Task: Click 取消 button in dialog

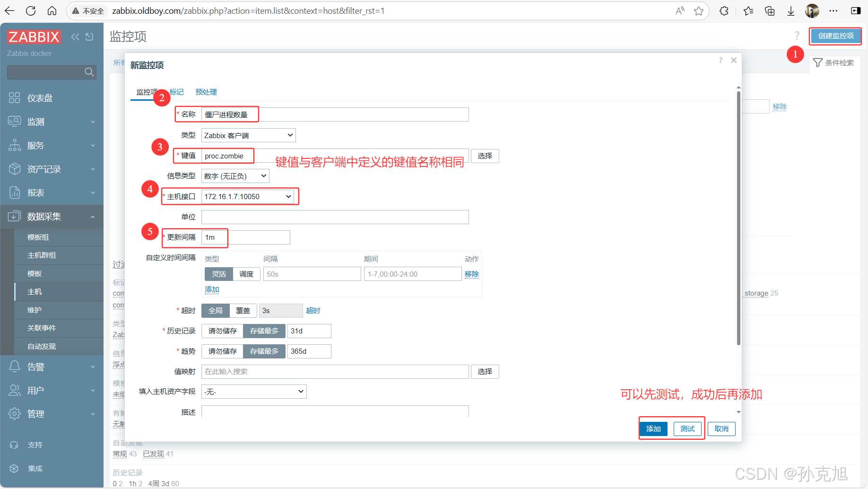Action: [721, 429]
